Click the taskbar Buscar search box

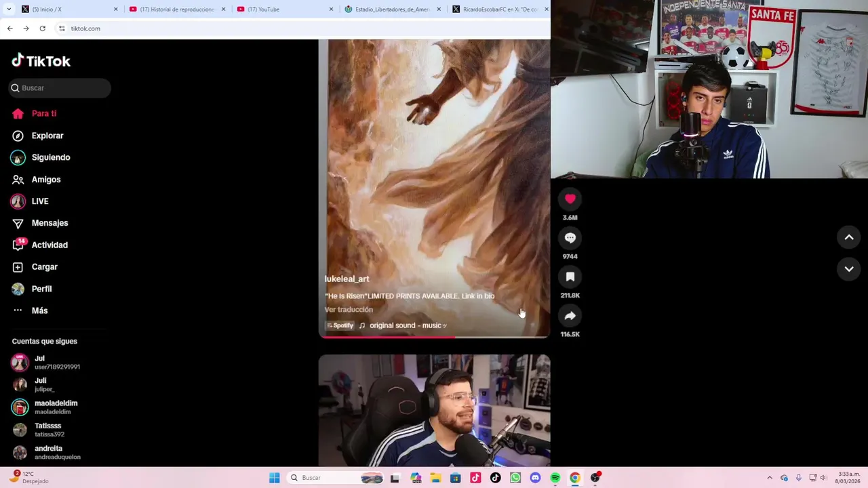coord(336,478)
